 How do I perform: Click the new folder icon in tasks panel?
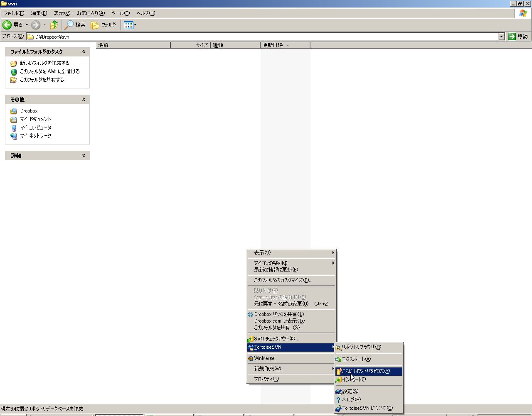tap(14, 64)
